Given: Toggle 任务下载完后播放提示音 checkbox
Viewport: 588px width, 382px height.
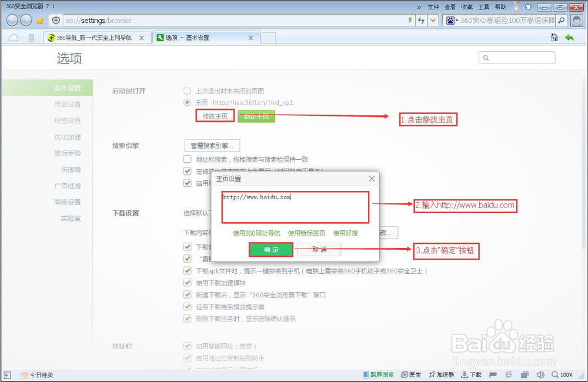Looking at the screenshot, I should [x=188, y=306].
